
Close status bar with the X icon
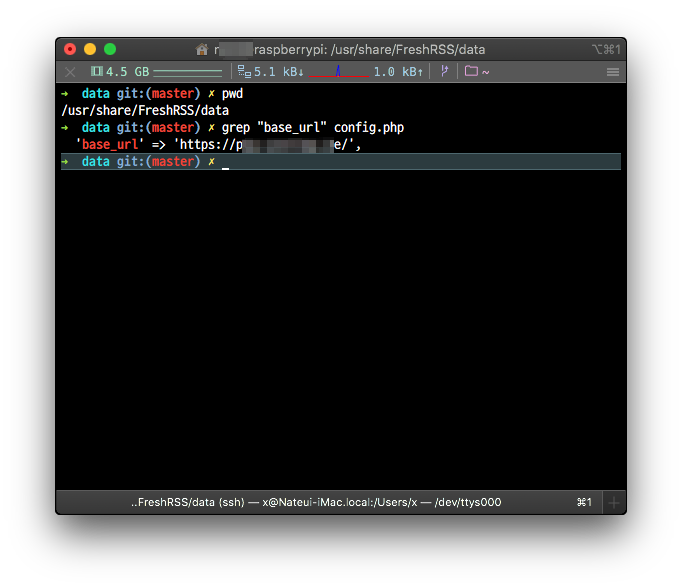click(x=70, y=72)
